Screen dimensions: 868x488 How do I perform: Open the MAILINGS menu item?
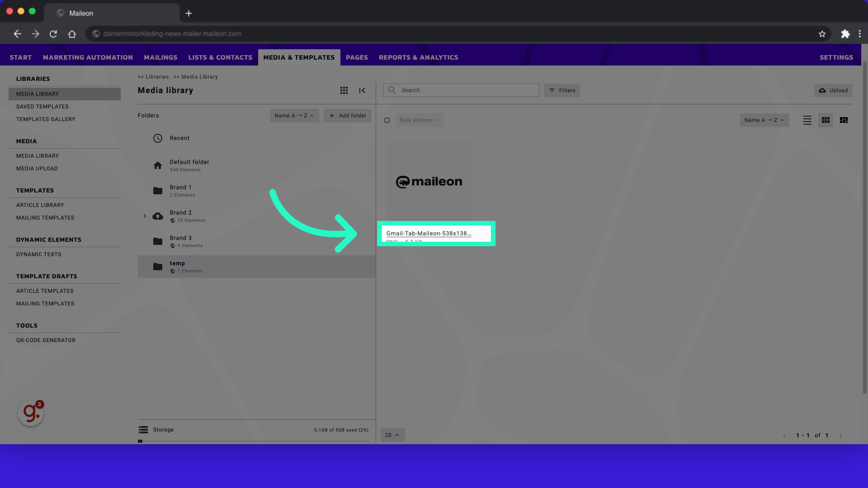[160, 57]
